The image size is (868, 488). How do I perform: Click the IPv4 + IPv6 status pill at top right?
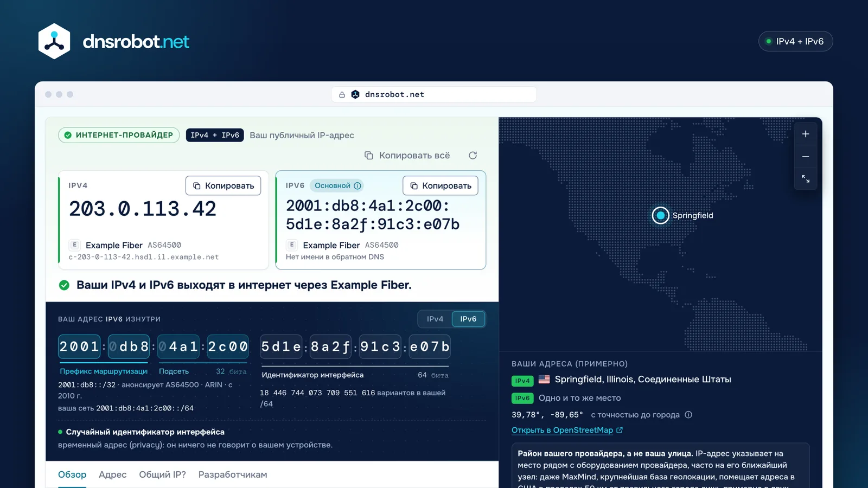(x=795, y=41)
